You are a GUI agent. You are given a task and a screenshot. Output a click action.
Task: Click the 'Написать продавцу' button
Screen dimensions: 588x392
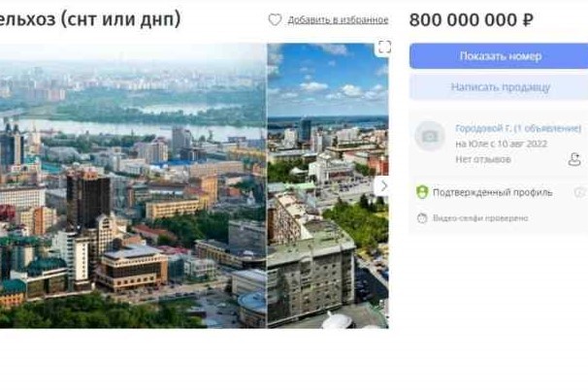click(x=501, y=87)
